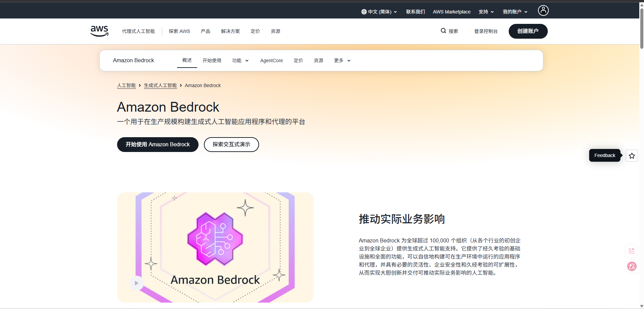Click the scrollbar down arrow
This screenshot has width=644, height=309.
coord(641,306)
